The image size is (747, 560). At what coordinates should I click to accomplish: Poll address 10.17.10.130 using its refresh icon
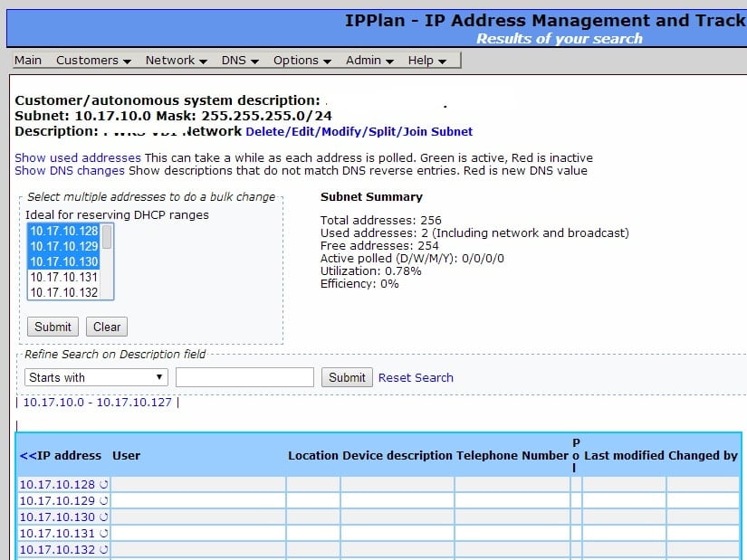[103, 517]
